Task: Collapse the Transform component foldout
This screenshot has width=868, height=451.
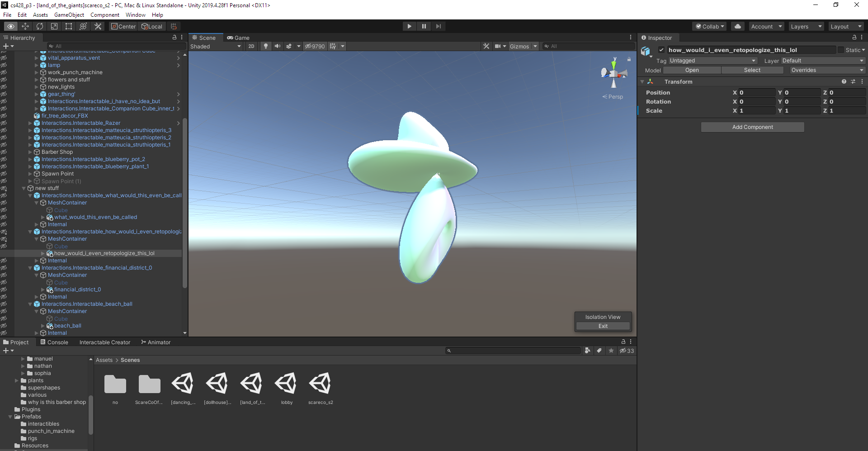Action: (x=642, y=82)
